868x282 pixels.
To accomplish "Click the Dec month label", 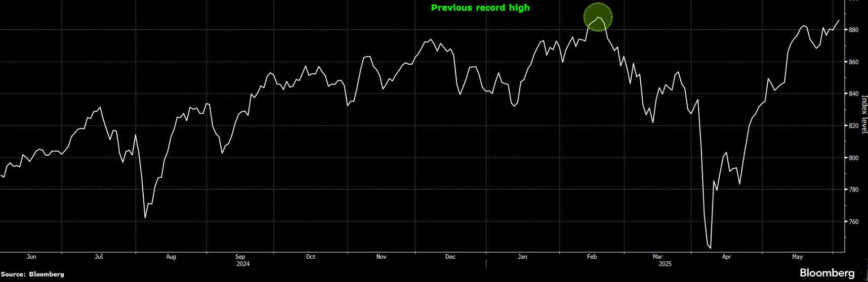I will pos(450,257).
